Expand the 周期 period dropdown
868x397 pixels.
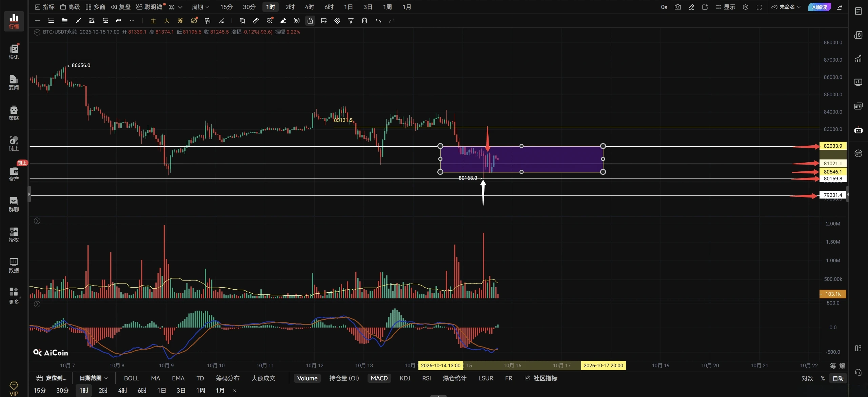pyautogui.click(x=200, y=7)
